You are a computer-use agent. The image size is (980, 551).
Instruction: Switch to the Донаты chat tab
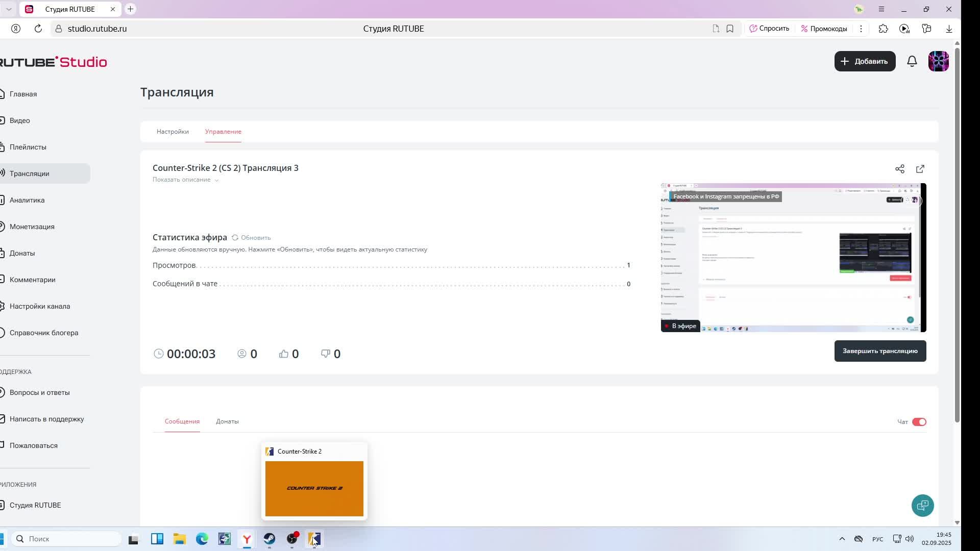[x=227, y=421]
